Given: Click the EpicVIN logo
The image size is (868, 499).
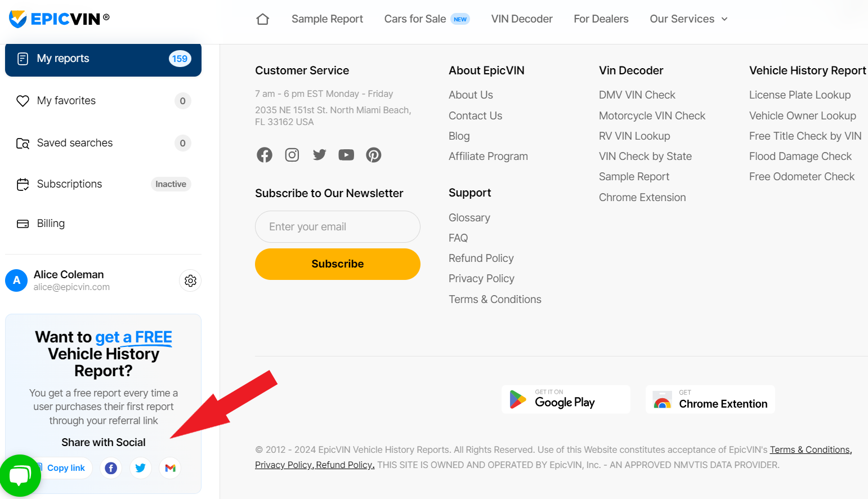Looking at the screenshot, I should pyautogui.click(x=59, y=19).
